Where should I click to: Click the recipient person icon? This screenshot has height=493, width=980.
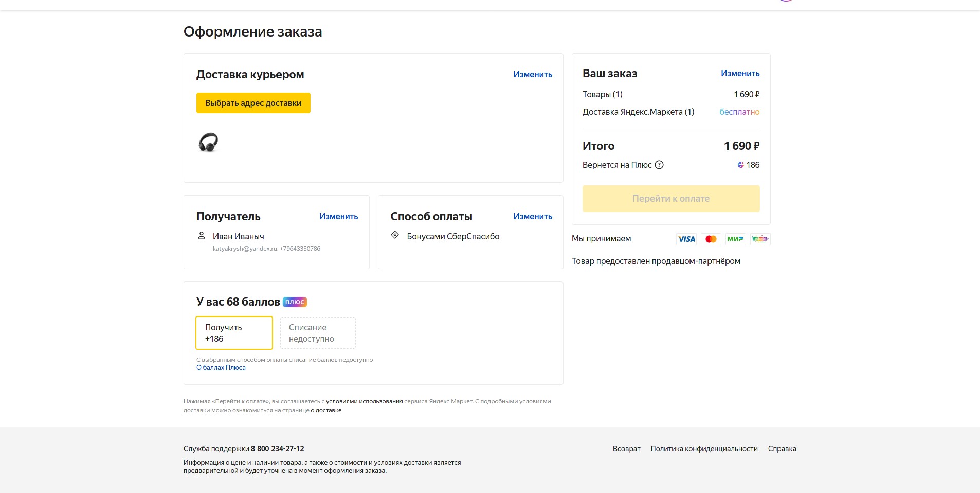pyautogui.click(x=202, y=236)
